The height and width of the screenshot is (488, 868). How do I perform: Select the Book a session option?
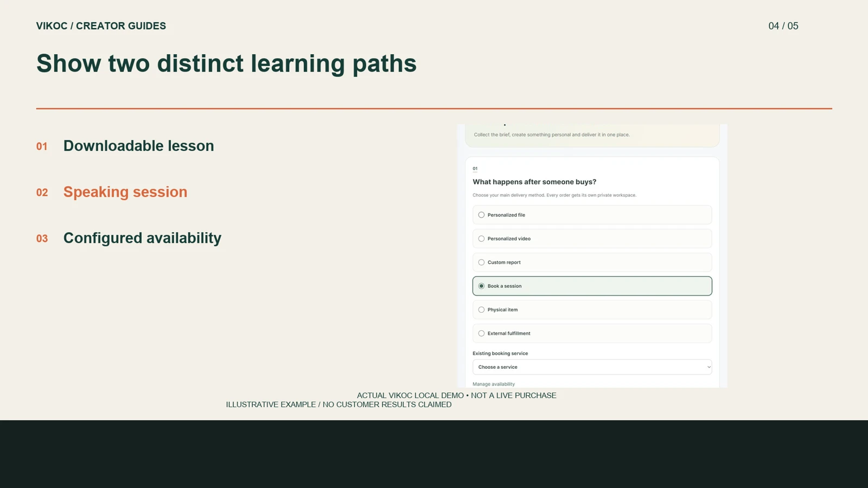(592, 286)
